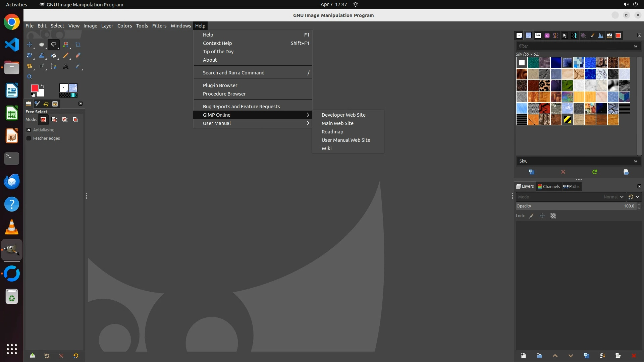This screenshot has width=644, height=362.
Task: Click the patterns filter input field
Action: [574, 46]
